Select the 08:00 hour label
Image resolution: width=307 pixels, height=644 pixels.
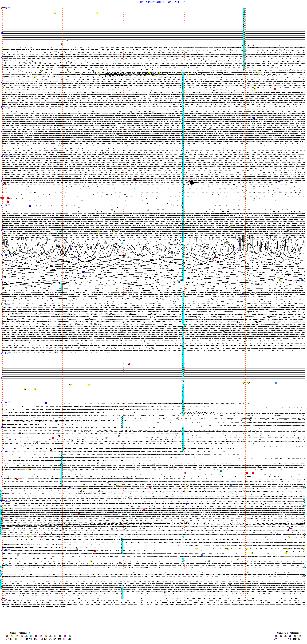[x=8, y=205]
